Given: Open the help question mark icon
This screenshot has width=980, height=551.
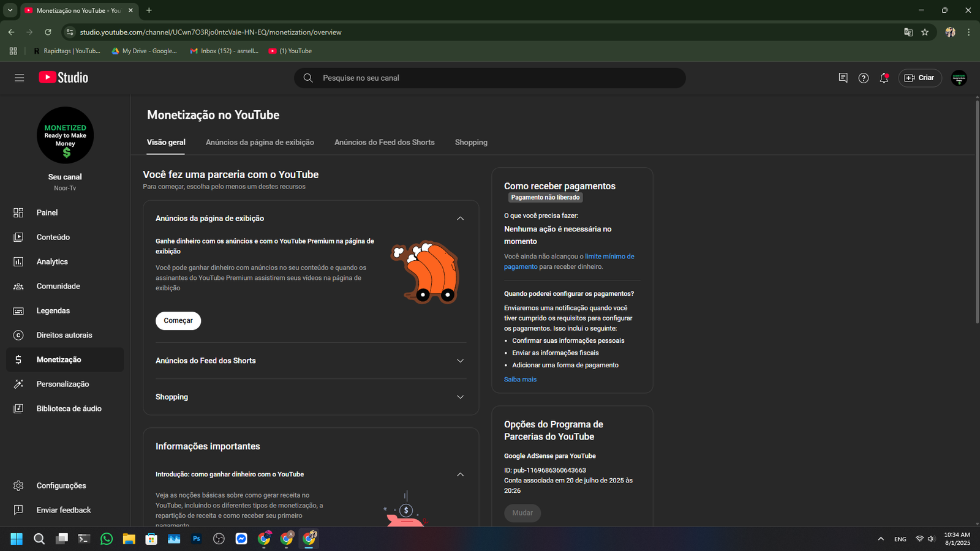Looking at the screenshot, I should point(864,78).
